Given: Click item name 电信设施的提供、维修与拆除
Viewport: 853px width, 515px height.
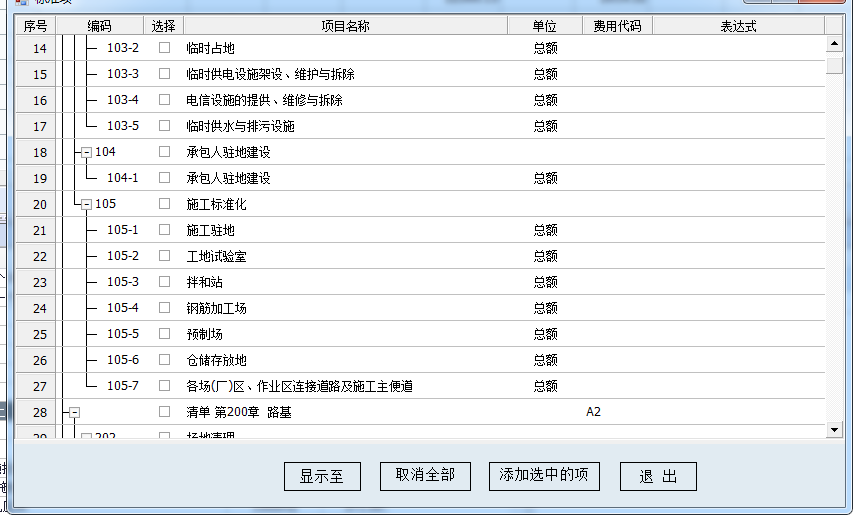Looking at the screenshot, I should pos(264,101).
